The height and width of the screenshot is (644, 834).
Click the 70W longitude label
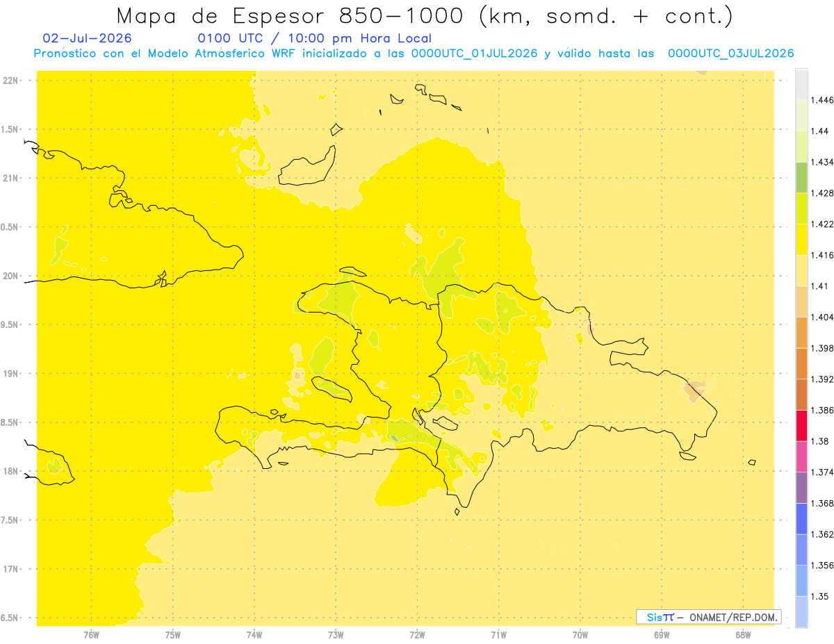(580, 635)
